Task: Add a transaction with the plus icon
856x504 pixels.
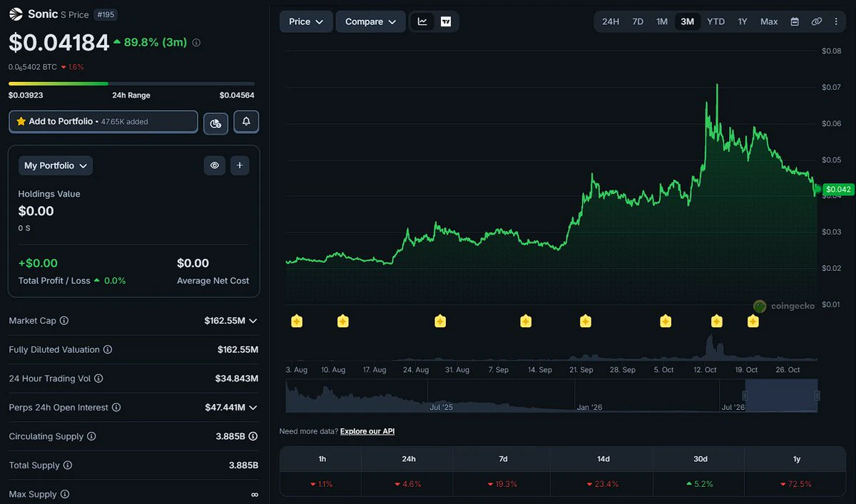Action: point(240,165)
